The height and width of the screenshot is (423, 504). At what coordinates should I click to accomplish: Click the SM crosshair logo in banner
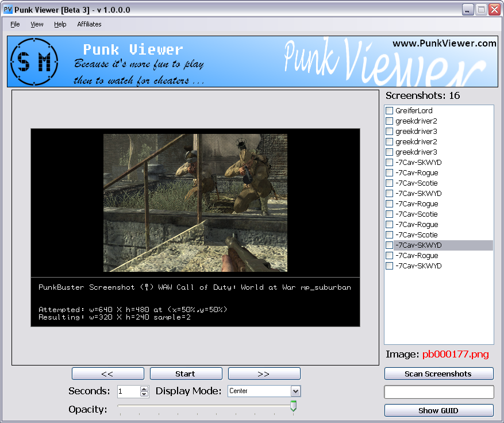point(34,61)
